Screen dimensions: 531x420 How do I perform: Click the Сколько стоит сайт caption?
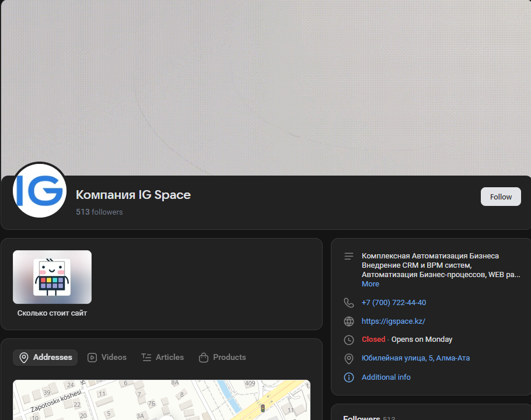pyautogui.click(x=52, y=313)
